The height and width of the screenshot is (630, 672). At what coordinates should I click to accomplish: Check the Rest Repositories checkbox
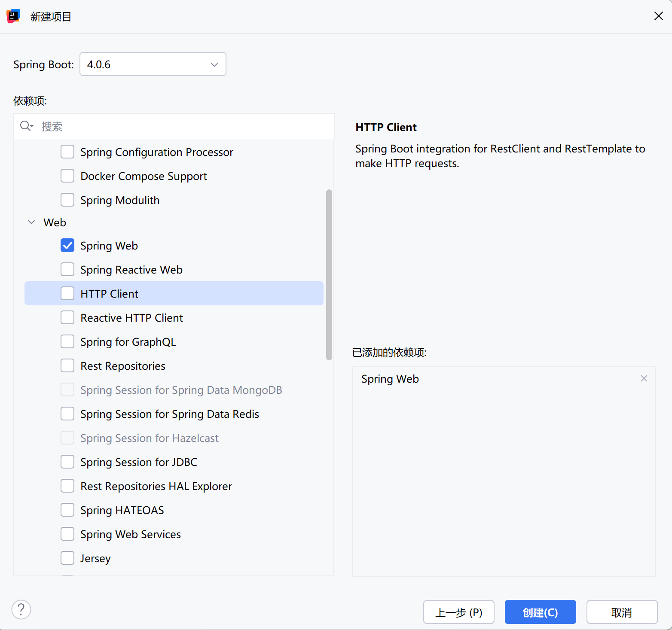[x=67, y=365]
